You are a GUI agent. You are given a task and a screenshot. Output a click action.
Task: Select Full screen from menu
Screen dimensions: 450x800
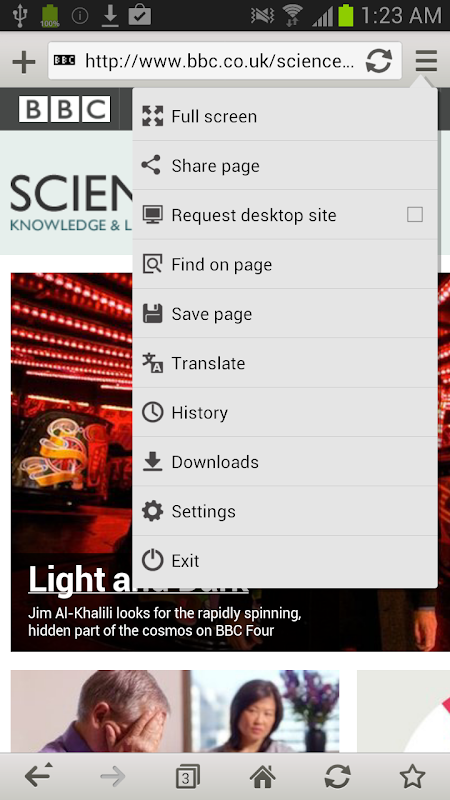tap(285, 116)
